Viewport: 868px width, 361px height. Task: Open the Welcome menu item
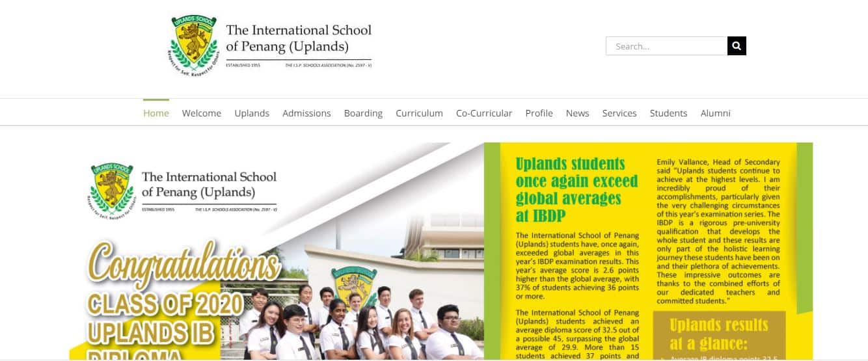[202, 113]
